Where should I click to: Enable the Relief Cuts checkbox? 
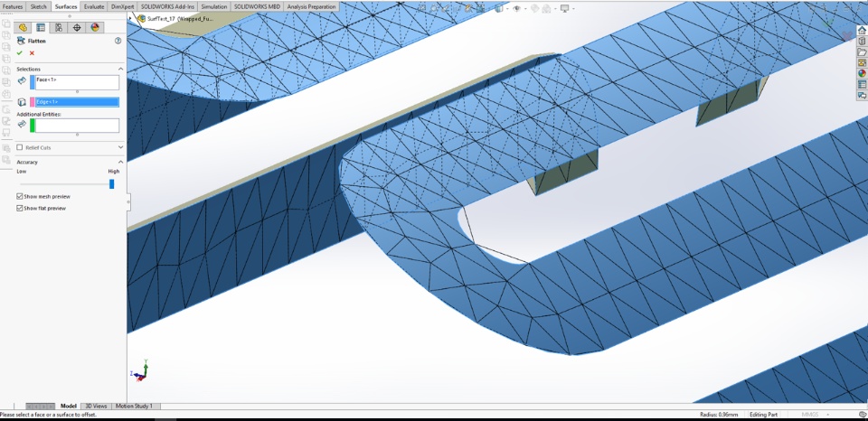pyautogui.click(x=20, y=147)
